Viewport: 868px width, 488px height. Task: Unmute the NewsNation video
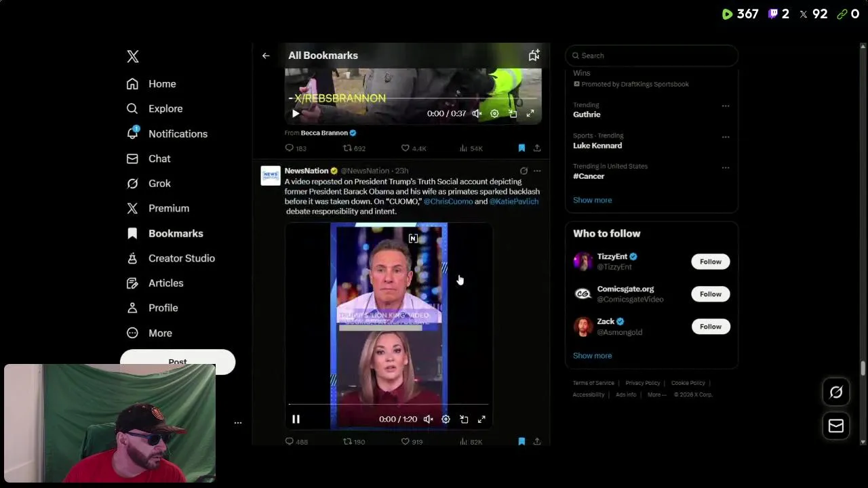coord(428,420)
